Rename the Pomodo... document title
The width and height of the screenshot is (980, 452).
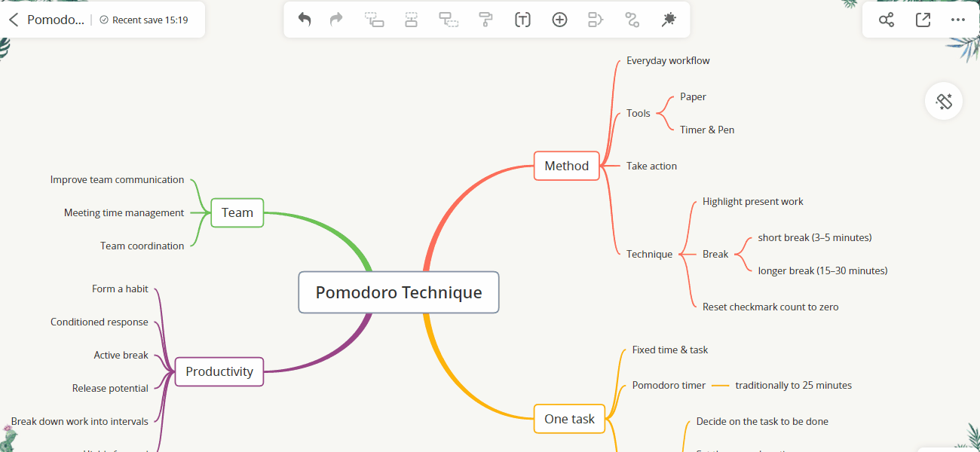coord(55,20)
